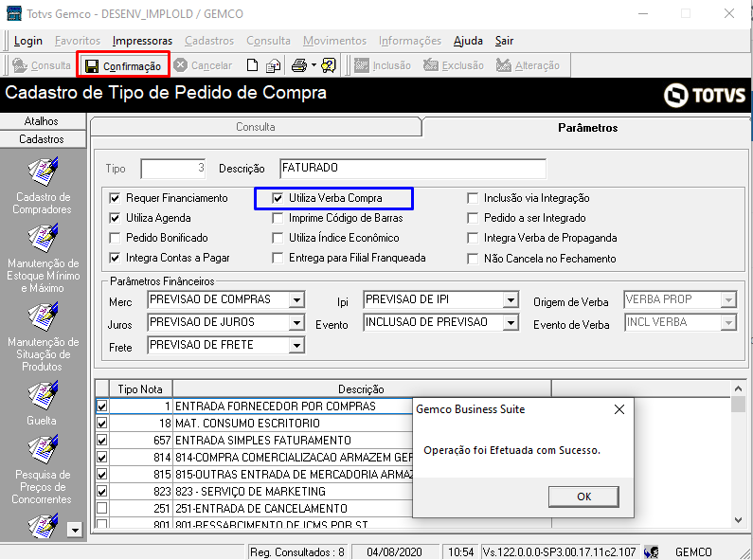Click the grid scrollbar up arrow
The width and height of the screenshot is (753, 560).
pos(738,388)
